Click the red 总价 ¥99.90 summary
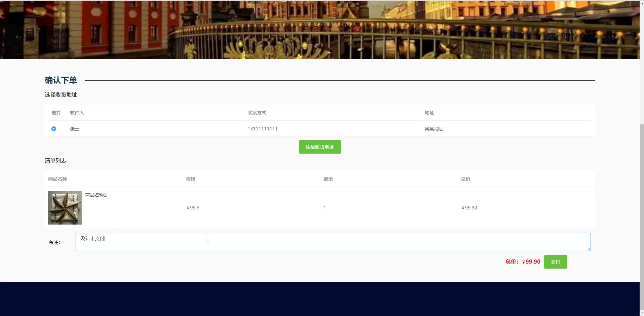 [523, 262]
